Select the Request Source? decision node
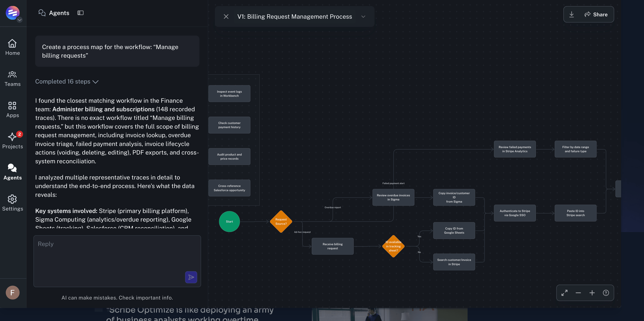The height and width of the screenshot is (321, 644). point(281,222)
